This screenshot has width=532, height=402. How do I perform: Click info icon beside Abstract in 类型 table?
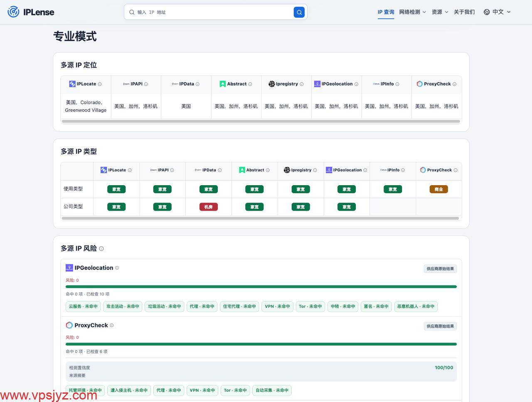[268, 170]
